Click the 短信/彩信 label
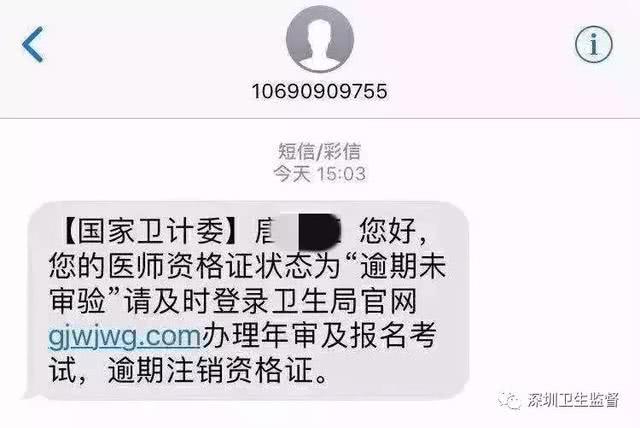Image resolution: width=640 pixels, height=428 pixels. pos(320,151)
